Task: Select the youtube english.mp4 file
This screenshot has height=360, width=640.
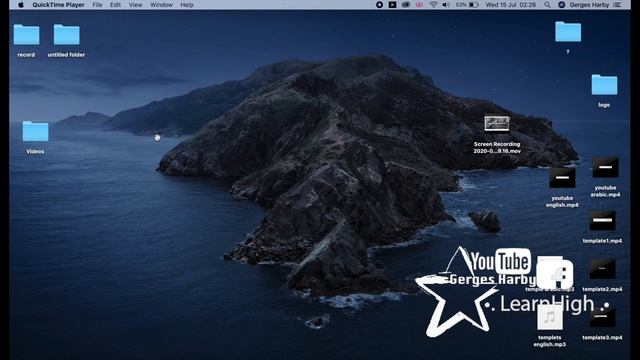Action: pyautogui.click(x=562, y=178)
